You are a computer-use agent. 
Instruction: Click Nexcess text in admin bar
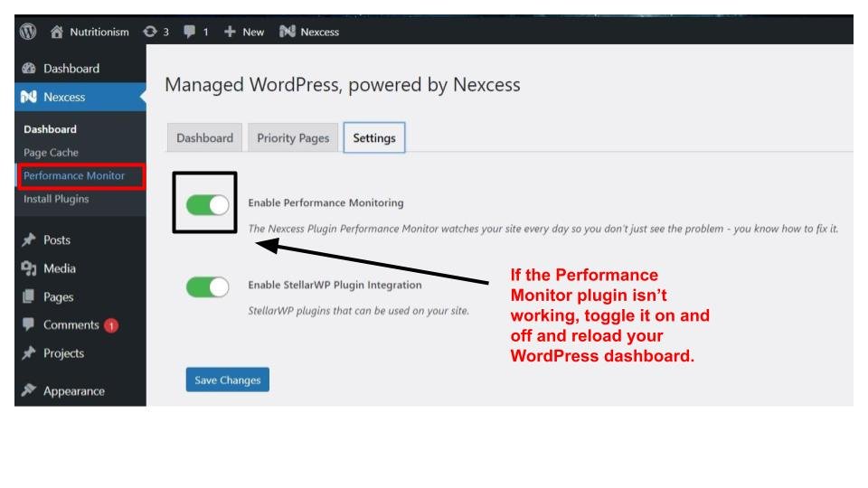pyautogui.click(x=319, y=33)
